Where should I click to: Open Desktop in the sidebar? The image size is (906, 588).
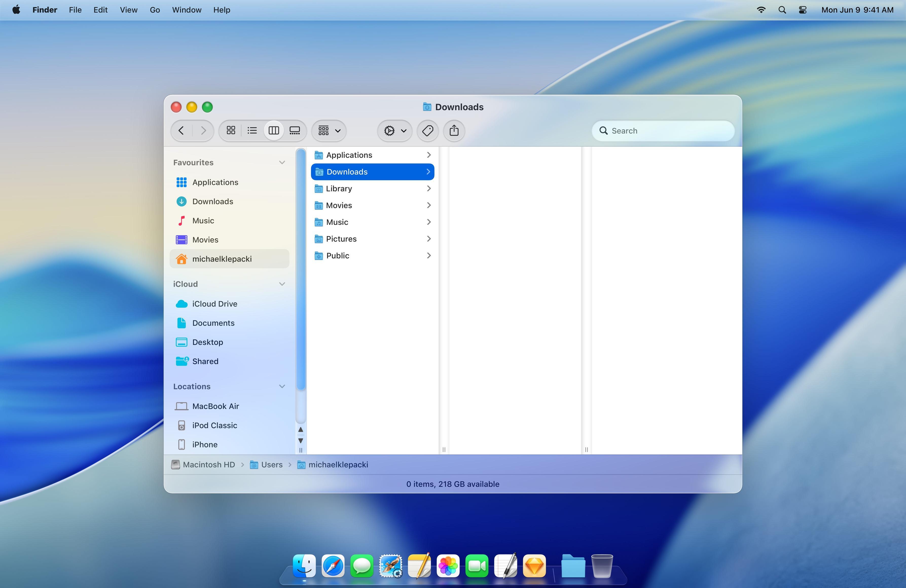229,342
